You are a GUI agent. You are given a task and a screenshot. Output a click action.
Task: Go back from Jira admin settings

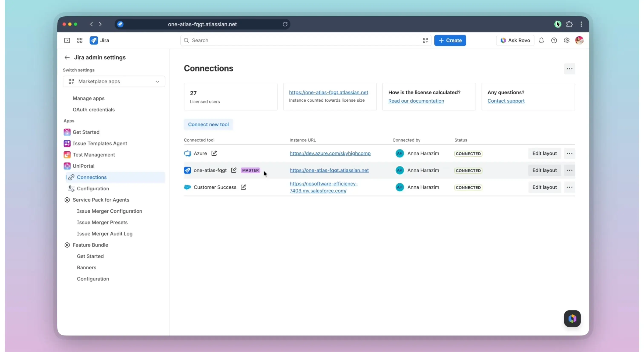point(67,57)
